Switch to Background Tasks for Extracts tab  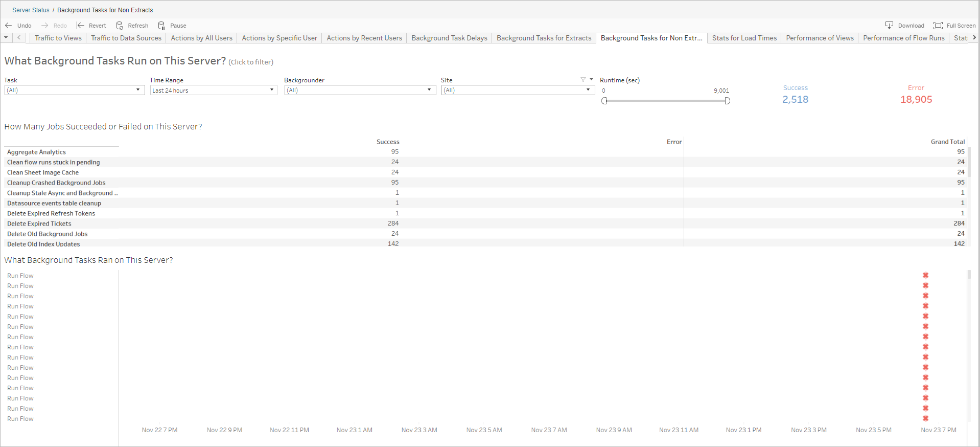click(544, 38)
